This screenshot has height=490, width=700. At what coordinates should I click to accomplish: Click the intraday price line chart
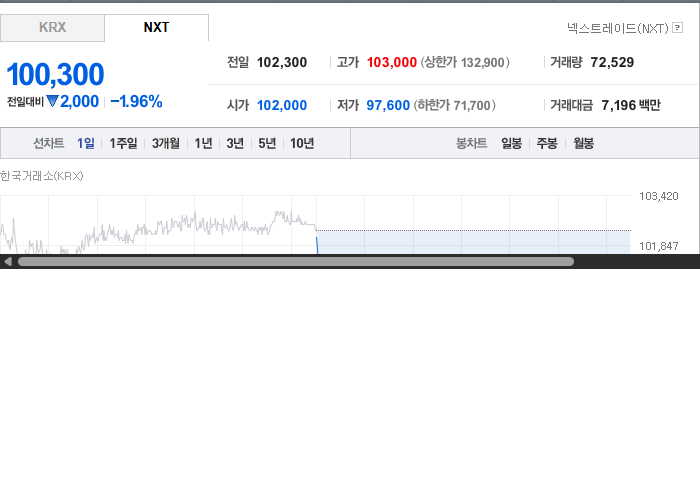point(315,224)
